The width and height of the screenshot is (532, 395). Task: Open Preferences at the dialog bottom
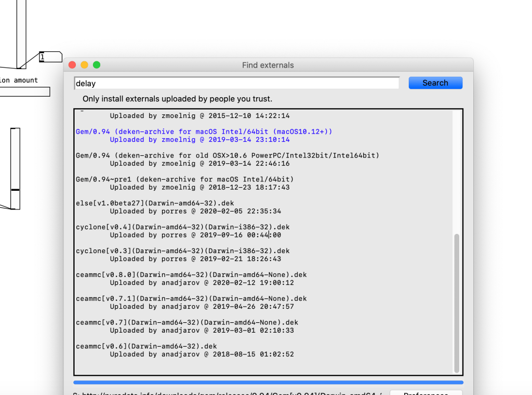tap(425, 392)
